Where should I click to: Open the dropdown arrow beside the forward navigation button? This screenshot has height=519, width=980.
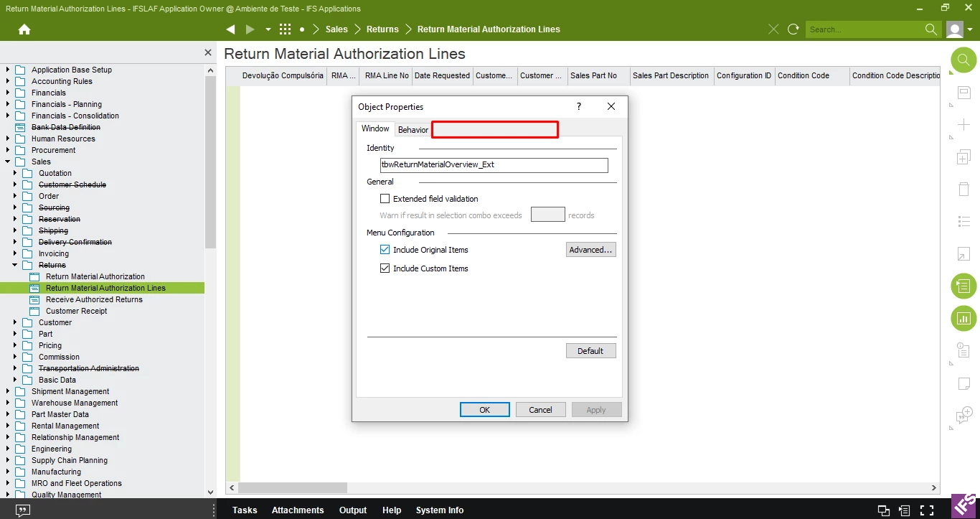267,29
